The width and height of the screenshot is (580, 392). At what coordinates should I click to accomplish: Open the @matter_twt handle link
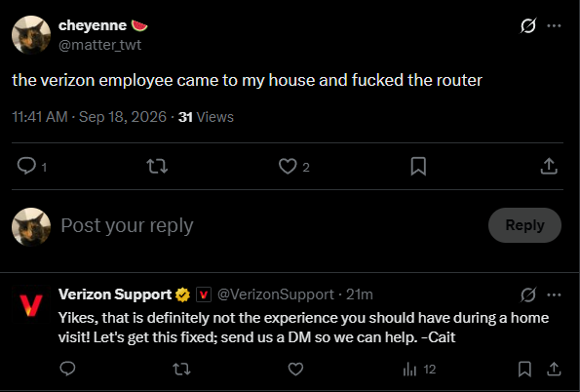(99, 45)
